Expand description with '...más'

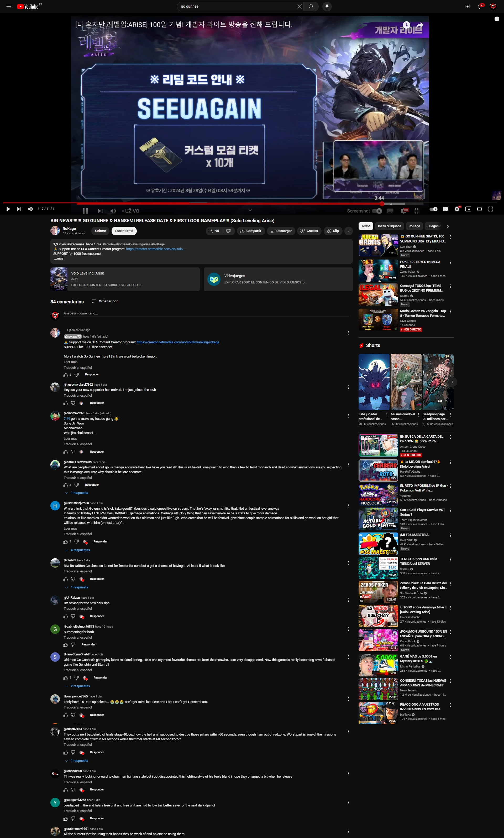point(59,258)
